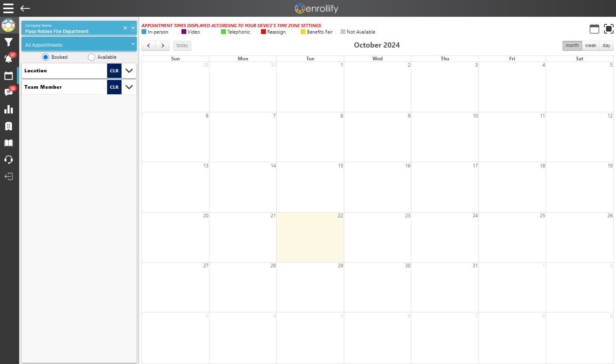Open the building company icon
616x364 pixels.
[8, 126]
